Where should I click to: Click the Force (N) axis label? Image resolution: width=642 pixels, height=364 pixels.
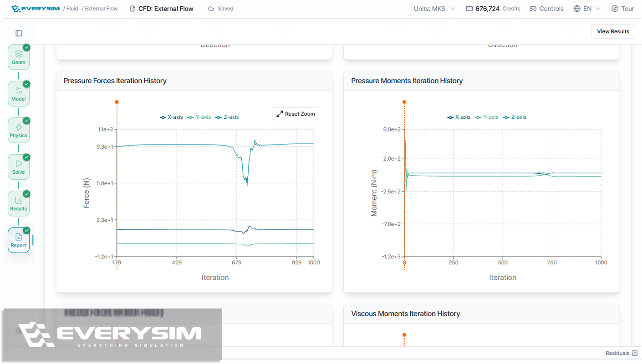[x=87, y=193]
